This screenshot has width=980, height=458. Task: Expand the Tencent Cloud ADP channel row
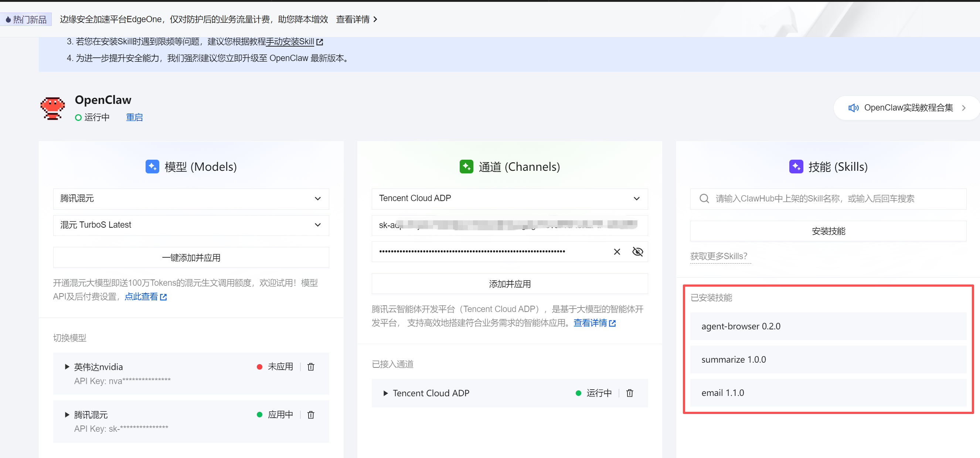[x=385, y=393]
